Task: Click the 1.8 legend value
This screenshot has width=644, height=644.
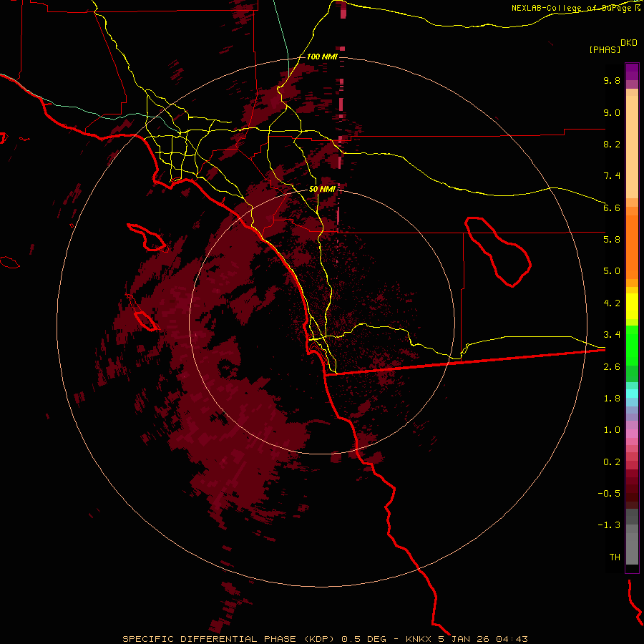Action: 612,399
